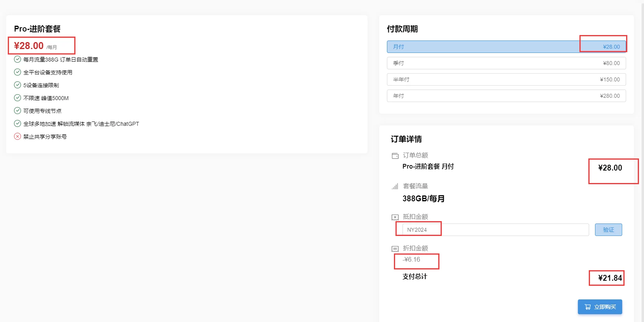Click the vertical scrollbar on the right edge
644x322 pixels.
(642, 156)
